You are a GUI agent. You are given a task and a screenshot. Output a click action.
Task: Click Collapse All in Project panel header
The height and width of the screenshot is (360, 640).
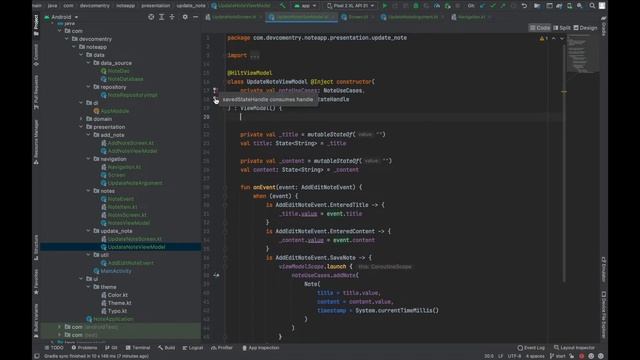pos(172,17)
